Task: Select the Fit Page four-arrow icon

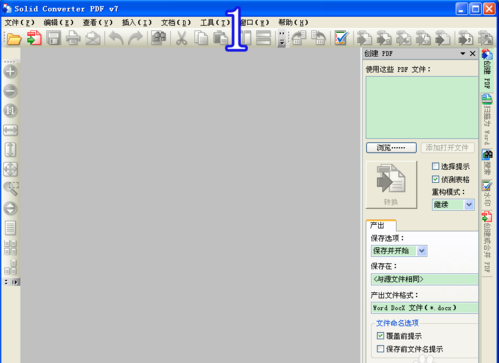Action: [10, 169]
